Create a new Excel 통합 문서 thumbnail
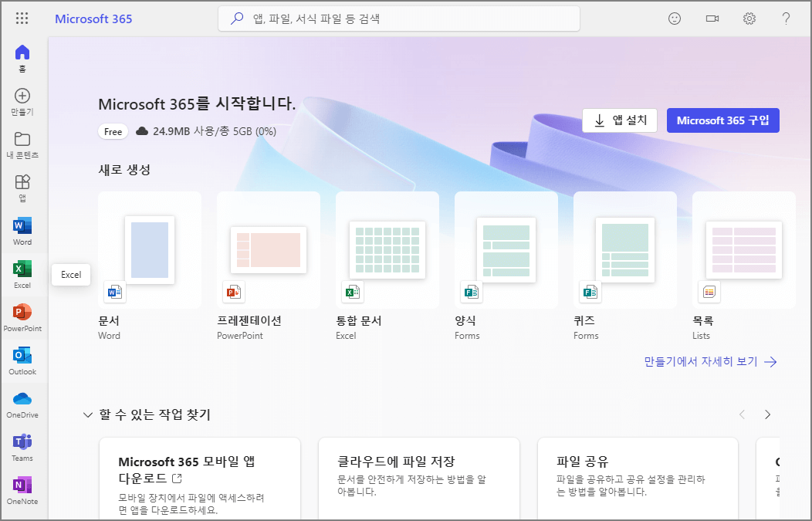This screenshot has height=521, width=812. click(x=387, y=250)
